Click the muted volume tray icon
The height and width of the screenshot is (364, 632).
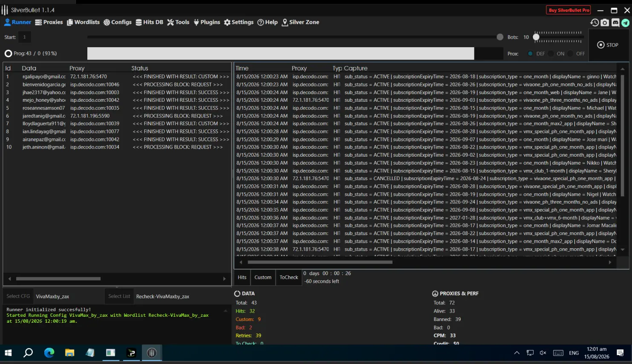pos(543,353)
